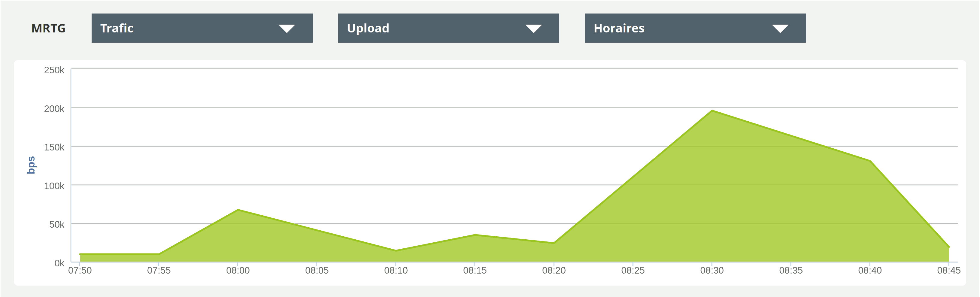Click the 08:15 data point on the graph
Image resolution: width=980 pixels, height=297 pixels.
(475, 235)
